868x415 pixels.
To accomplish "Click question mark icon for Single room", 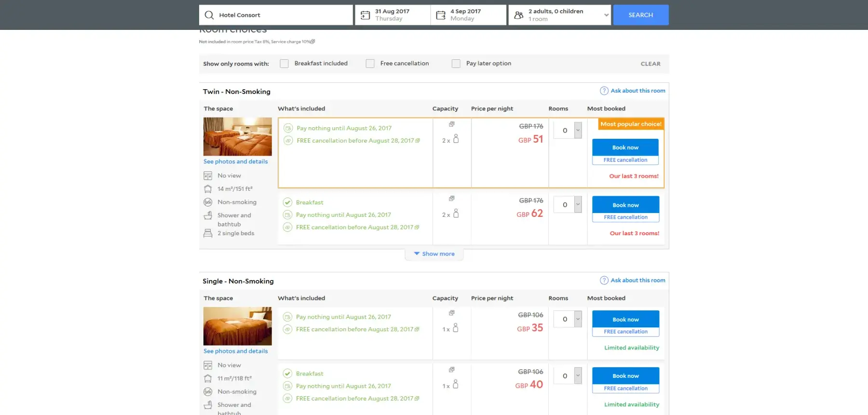I will [x=604, y=281].
